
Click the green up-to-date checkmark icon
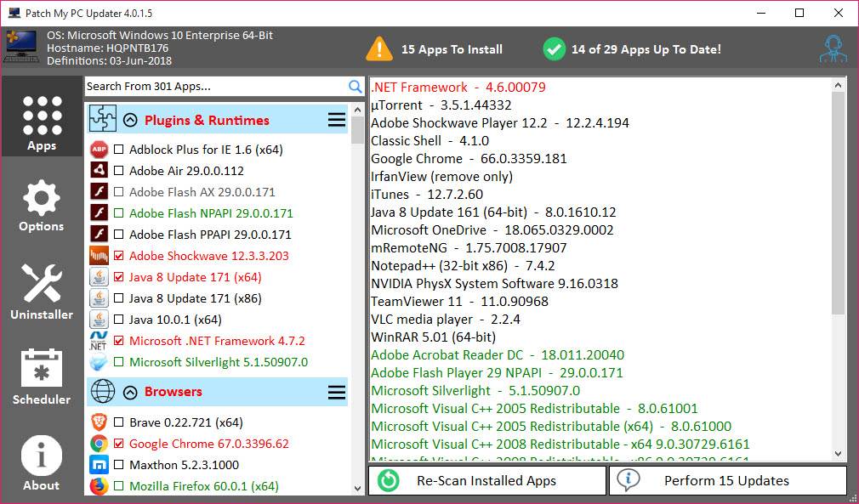tap(554, 49)
